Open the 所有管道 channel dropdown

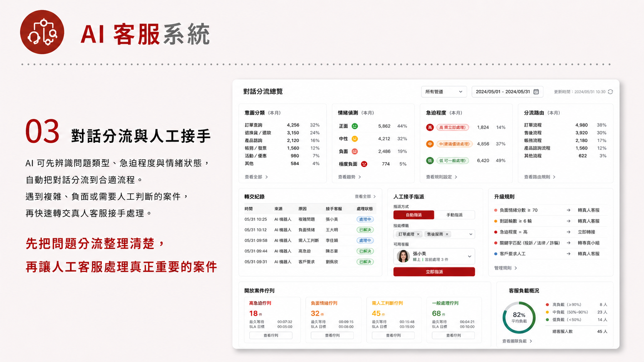[444, 92]
